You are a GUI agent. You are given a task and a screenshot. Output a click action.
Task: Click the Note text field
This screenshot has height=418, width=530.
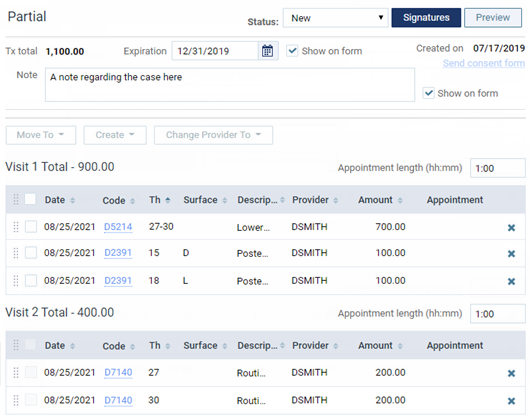pyautogui.click(x=230, y=85)
